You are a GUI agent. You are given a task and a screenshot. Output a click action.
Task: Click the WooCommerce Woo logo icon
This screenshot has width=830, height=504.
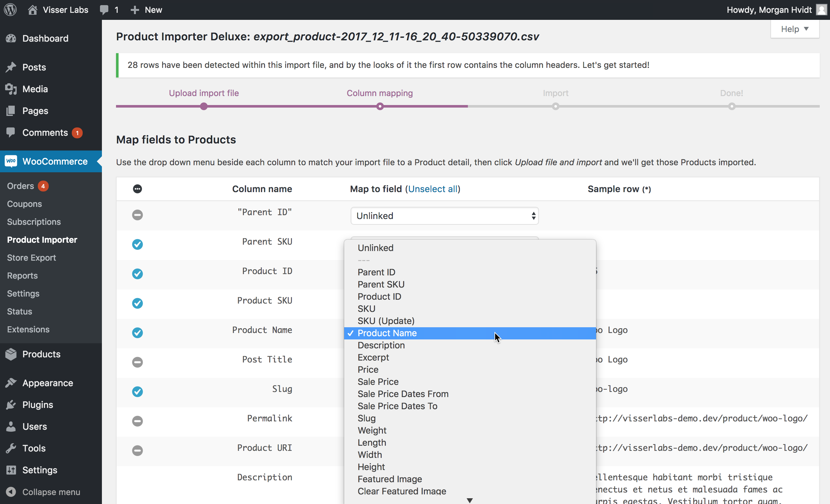[11, 161]
